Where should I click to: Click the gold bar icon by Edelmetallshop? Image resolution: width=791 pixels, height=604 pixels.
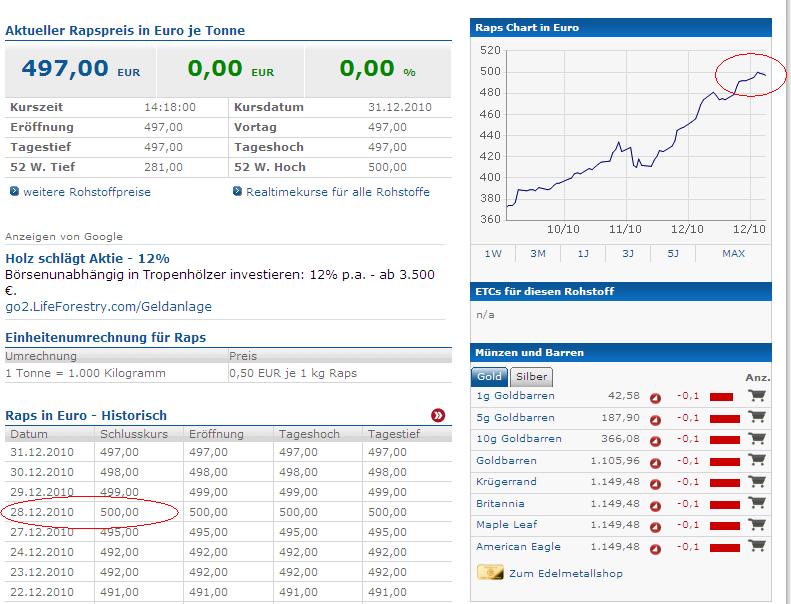[x=490, y=573]
